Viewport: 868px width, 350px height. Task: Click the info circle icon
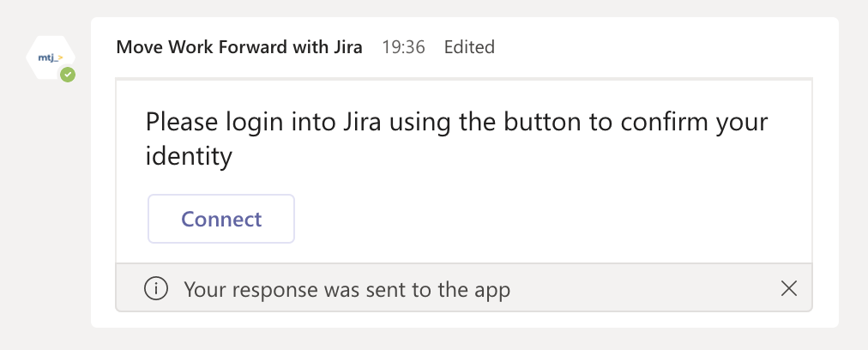tap(155, 289)
